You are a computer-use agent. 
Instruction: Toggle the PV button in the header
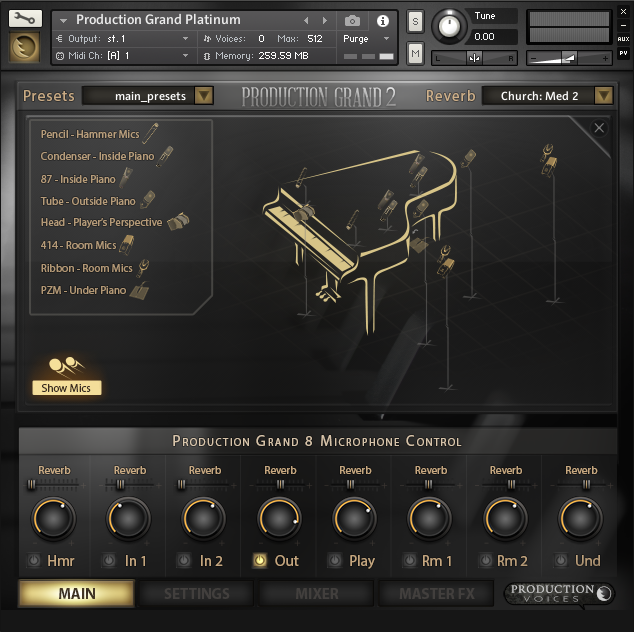coord(623,53)
